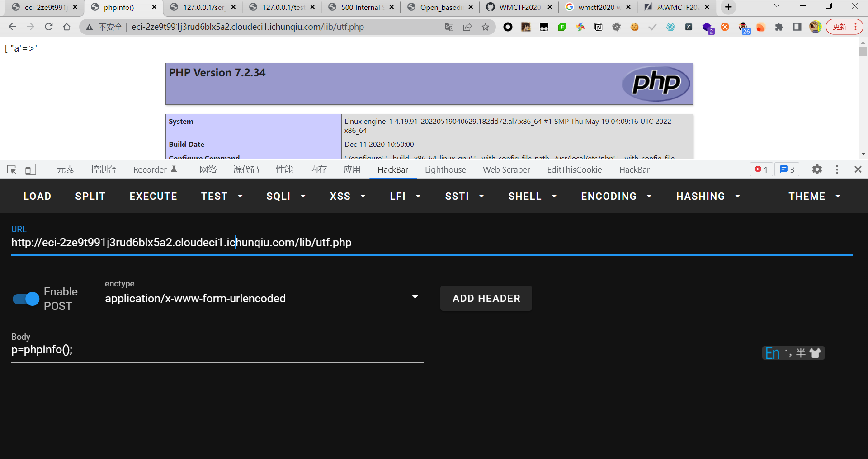Open DevTools more options menu
Image resolution: width=868 pixels, height=459 pixels.
(837, 169)
